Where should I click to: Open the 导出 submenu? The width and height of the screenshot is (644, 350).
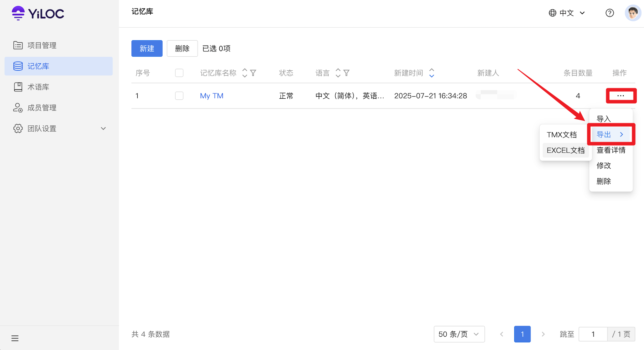tap(611, 134)
